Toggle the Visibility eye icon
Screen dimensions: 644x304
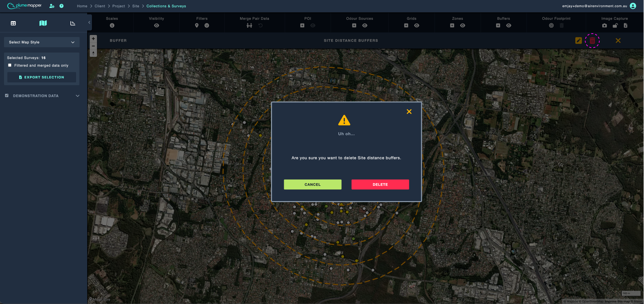click(x=157, y=26)
